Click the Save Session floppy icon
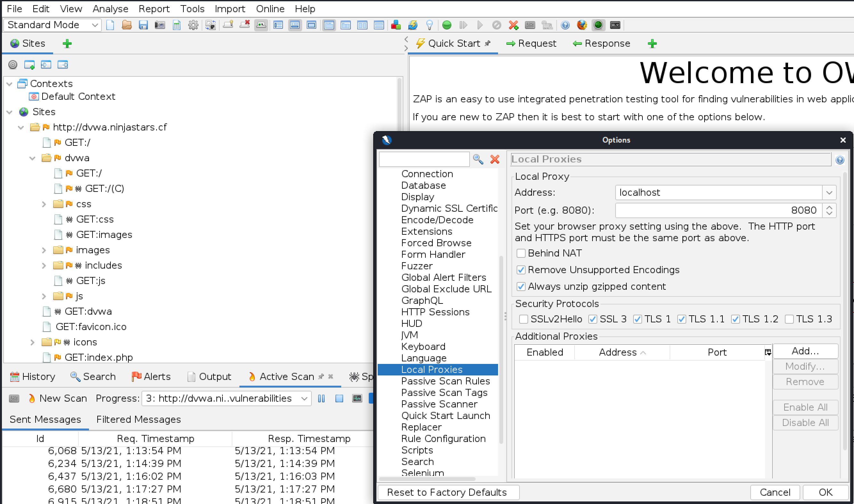 click(143, 25)
